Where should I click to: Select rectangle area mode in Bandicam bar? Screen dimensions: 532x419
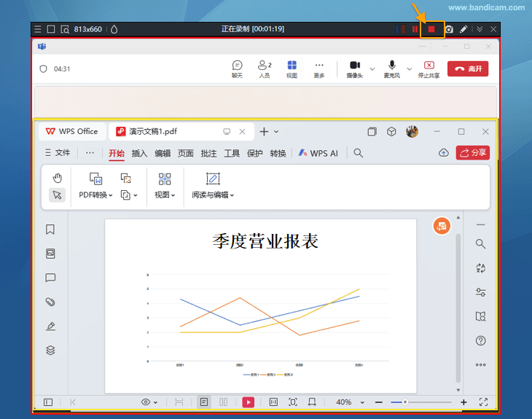[51, 29]
